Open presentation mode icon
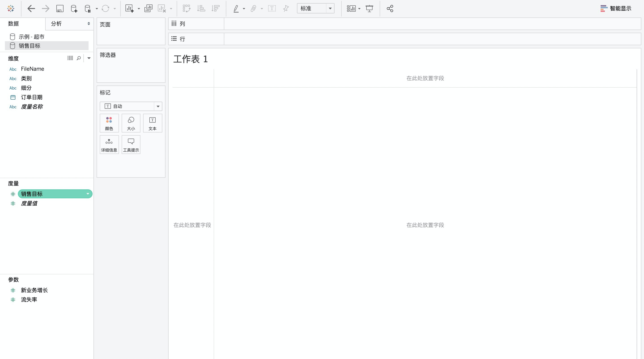Viewport: 644px width, 359px height. pos(369,9)
